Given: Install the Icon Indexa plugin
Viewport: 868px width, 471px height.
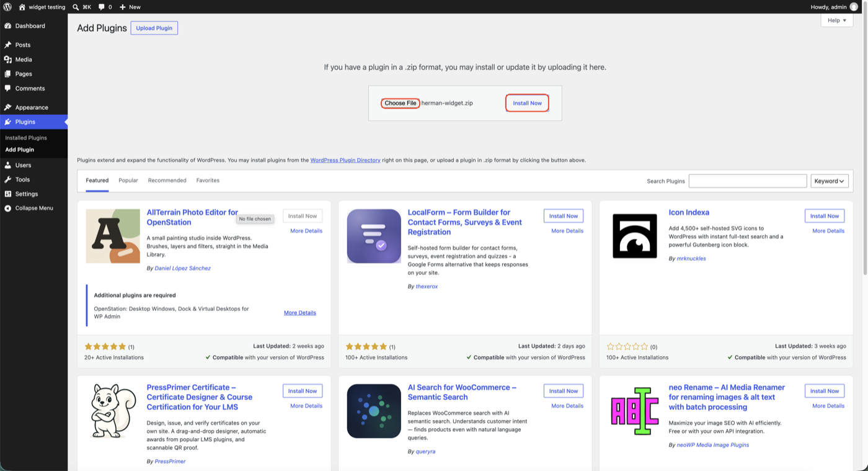Looking at the screenshot, I should point(825,216).
